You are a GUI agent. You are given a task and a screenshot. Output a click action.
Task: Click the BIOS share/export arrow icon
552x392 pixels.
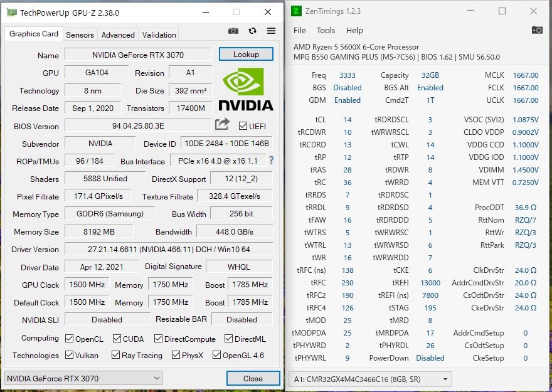pos(222,124)
